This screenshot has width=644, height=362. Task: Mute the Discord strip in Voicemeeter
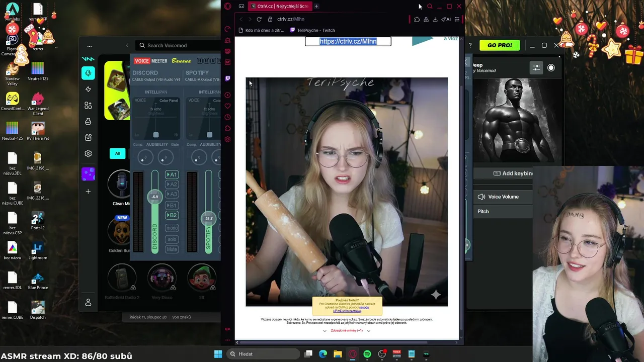(x=172, y=249)
